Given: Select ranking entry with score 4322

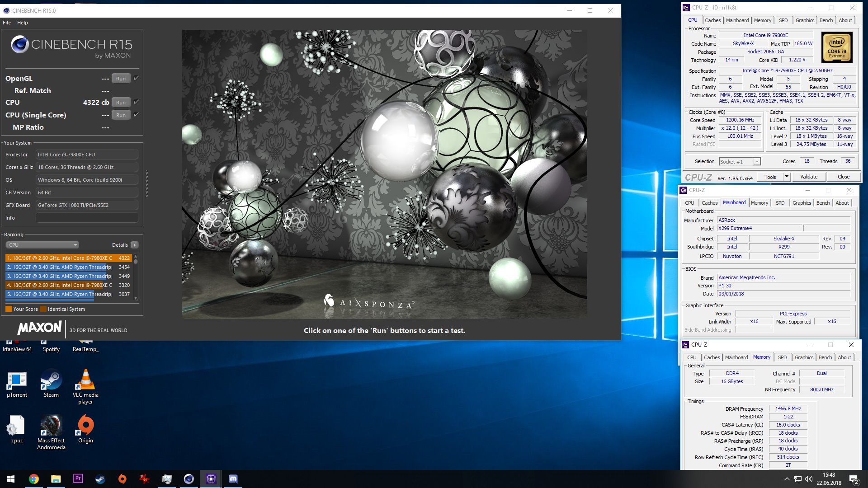Looking at the screenshot, I should click(69, 258).
